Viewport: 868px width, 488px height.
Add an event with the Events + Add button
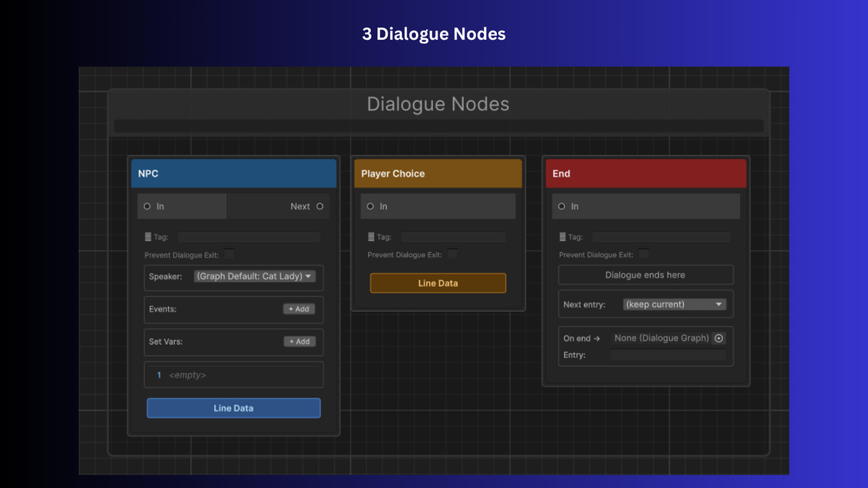pyautogui.click(x=299, y=309)
